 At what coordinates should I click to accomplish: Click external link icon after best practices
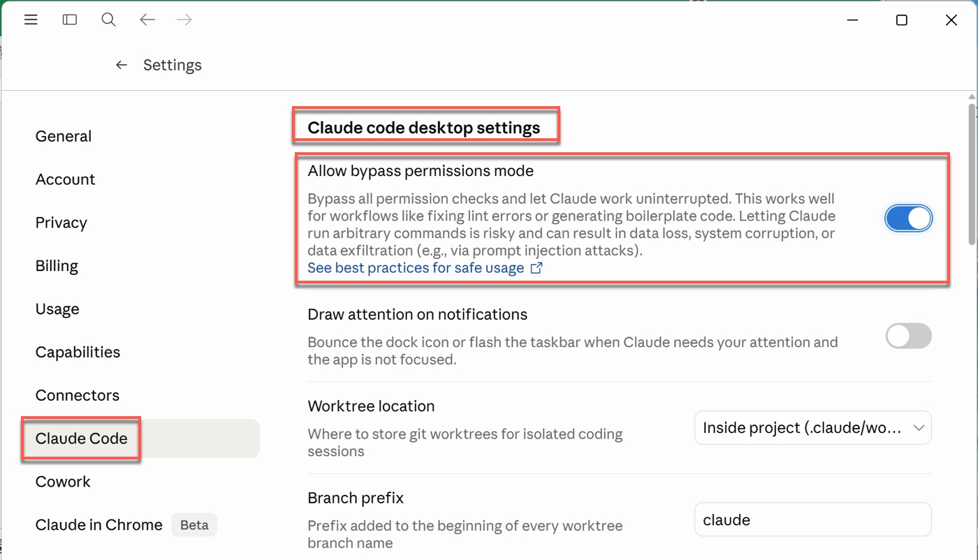(537, 268)
